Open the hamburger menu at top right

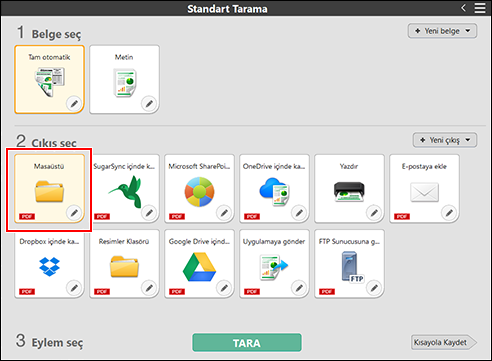(x=480, y=8)
